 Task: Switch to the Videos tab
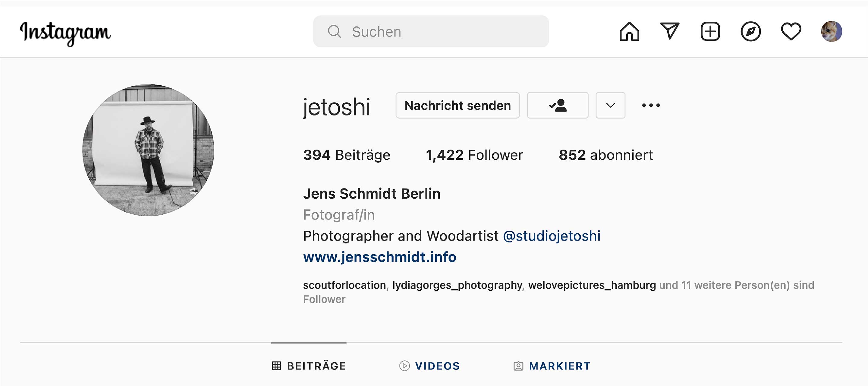429,366
